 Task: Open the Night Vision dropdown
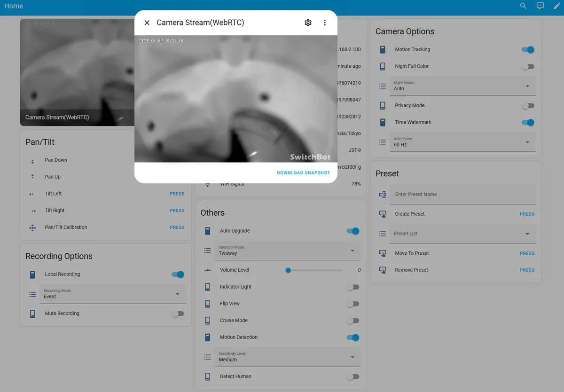(462, 86)
